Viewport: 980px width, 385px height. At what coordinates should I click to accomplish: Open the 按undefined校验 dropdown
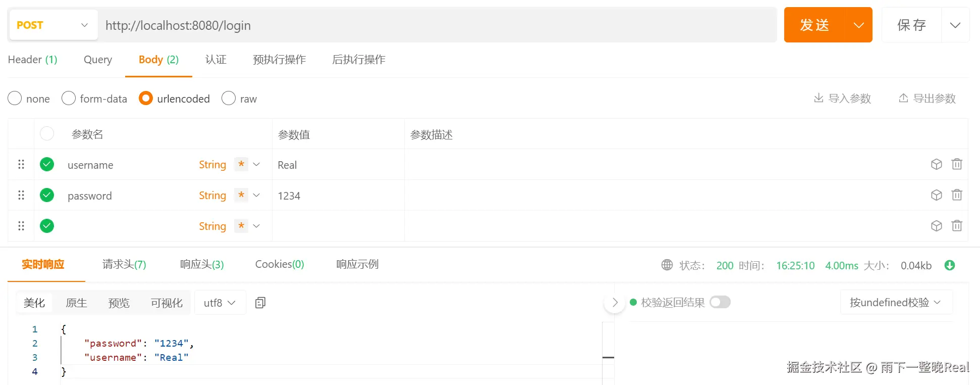896,302
